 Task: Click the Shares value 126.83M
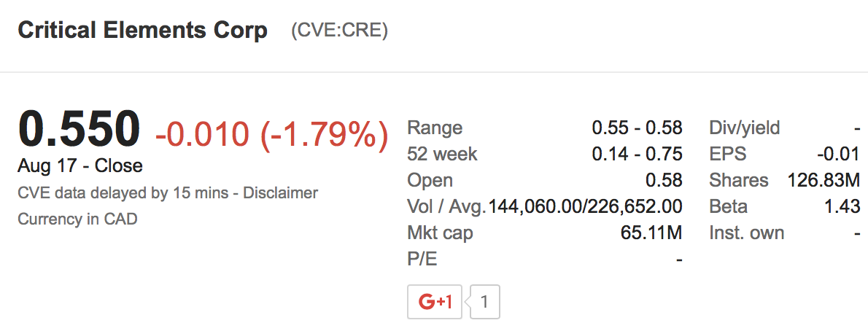824,181
